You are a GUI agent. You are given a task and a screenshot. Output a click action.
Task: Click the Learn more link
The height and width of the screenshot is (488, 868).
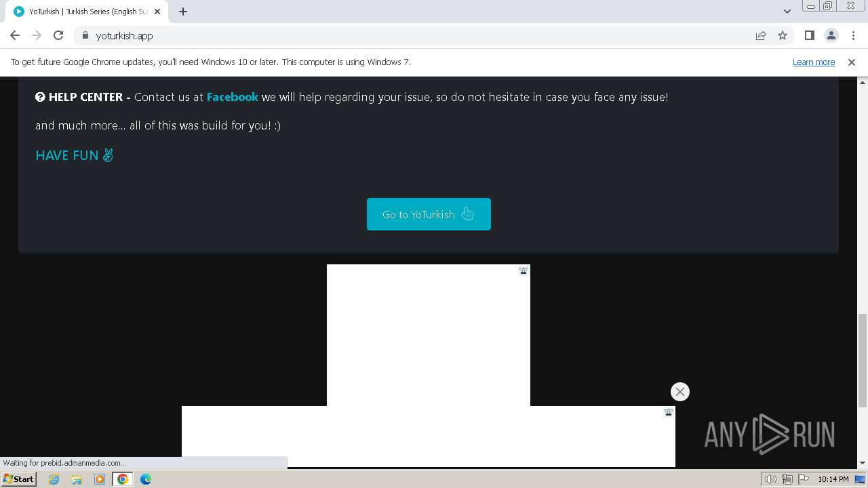pos(814,62)
